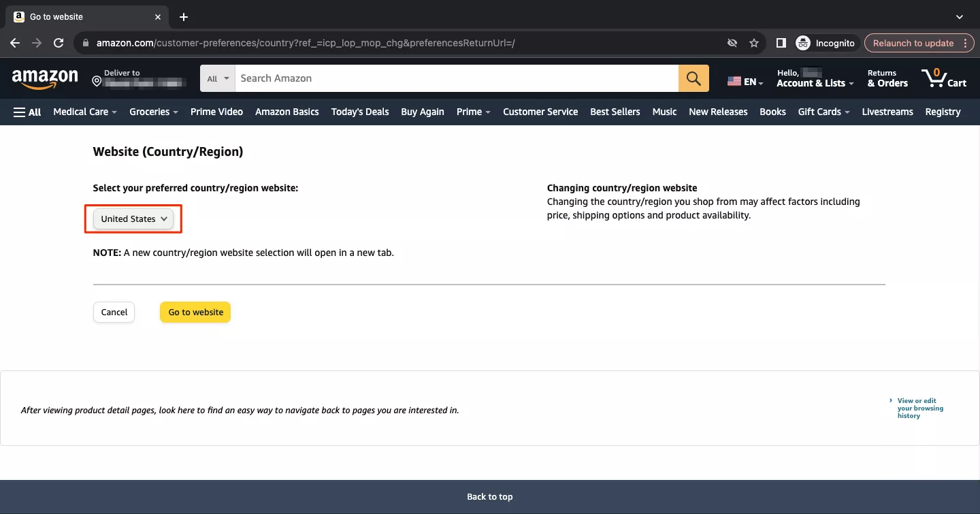Open the Registry nav link

pyautogui.click(x=943, y=112)
